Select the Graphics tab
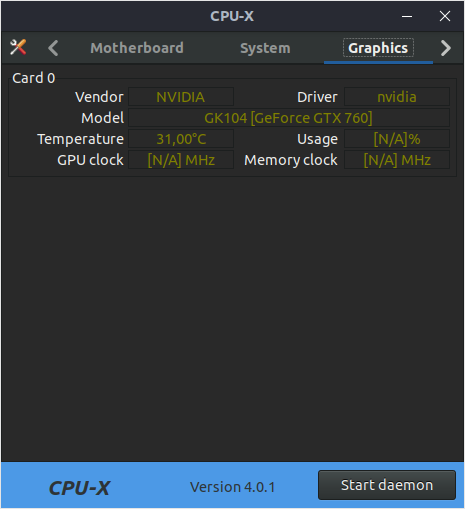The image size is (465, 509). coord(378,48)
